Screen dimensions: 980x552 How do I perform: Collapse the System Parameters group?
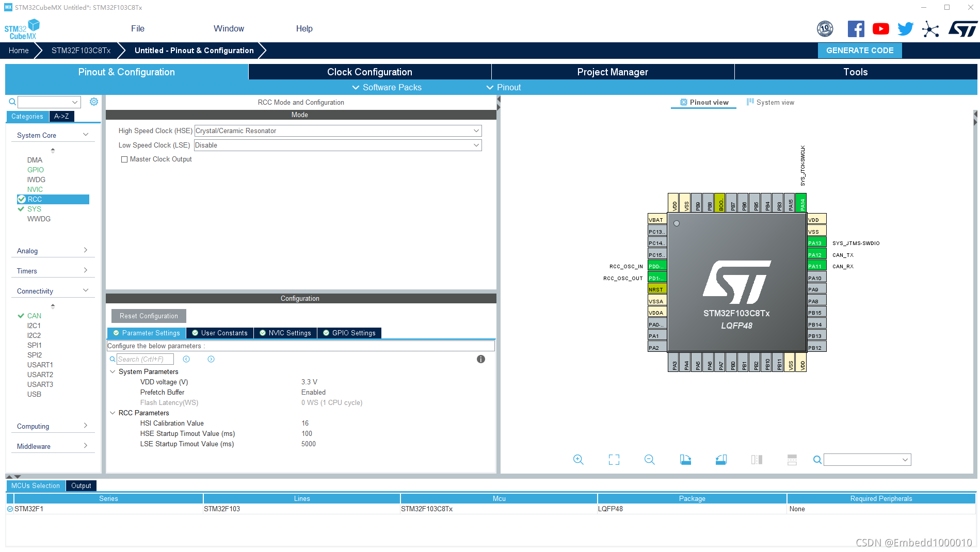click(113, 371)
